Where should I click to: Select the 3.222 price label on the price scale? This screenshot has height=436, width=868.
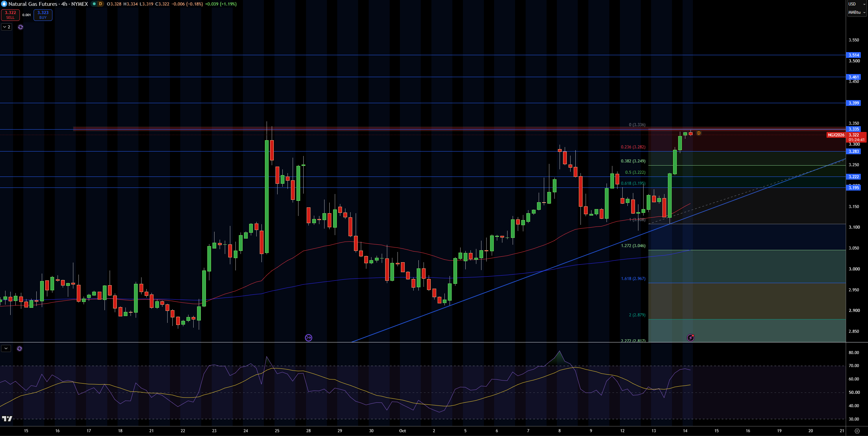click(854, 177)
